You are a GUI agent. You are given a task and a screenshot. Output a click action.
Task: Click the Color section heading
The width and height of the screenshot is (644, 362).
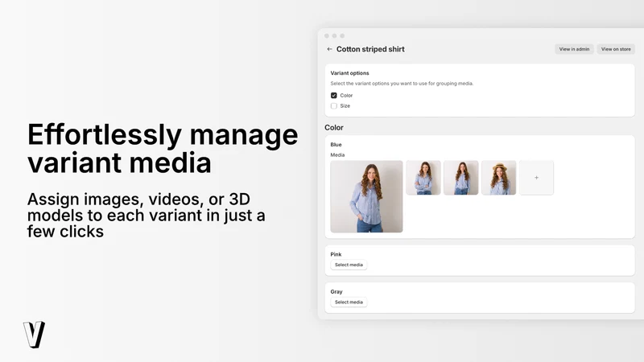(x=334, y=128)
